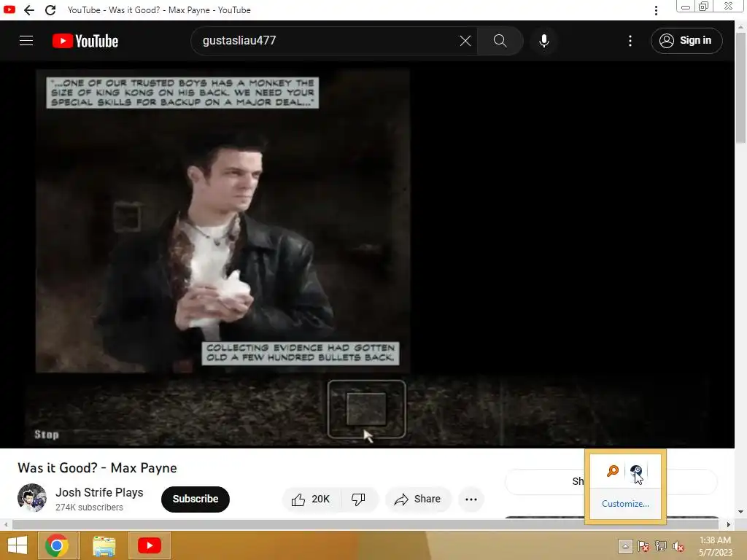Click the horizontal scrollbar right arrow
The image size is (747, 560).
click(x=729, y=525)
